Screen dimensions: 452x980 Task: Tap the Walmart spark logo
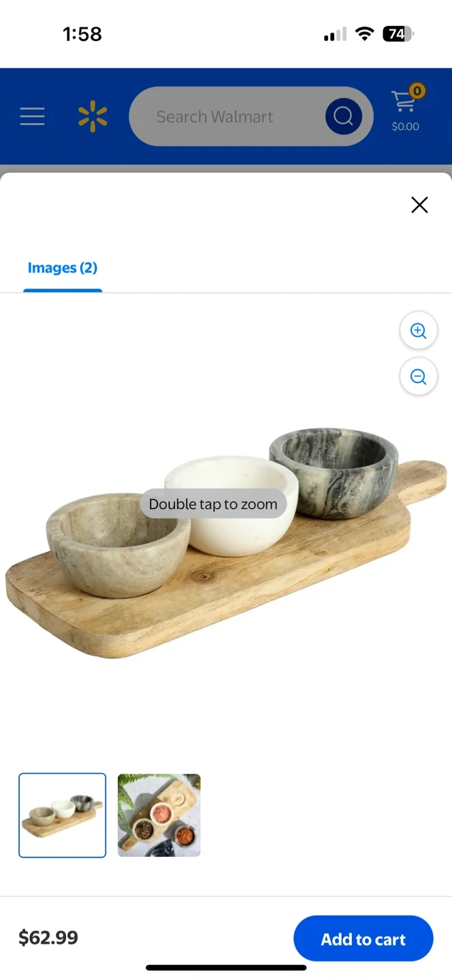93,116
